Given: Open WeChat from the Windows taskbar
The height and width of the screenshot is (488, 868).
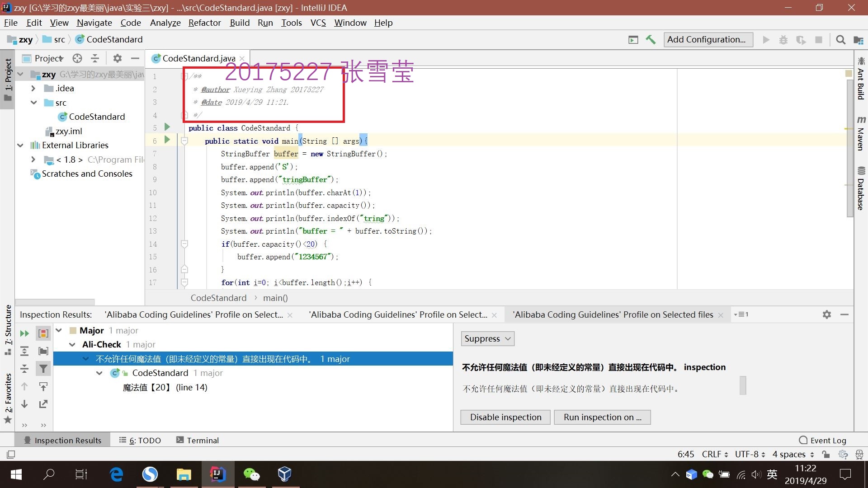Looking at the screenshot, I should (251, 474).
